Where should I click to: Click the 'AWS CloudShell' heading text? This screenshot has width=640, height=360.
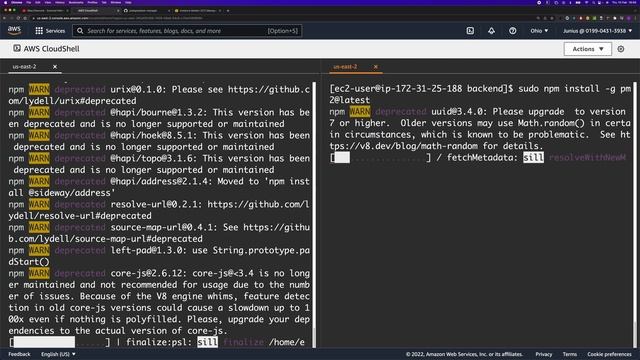point(51,49)
